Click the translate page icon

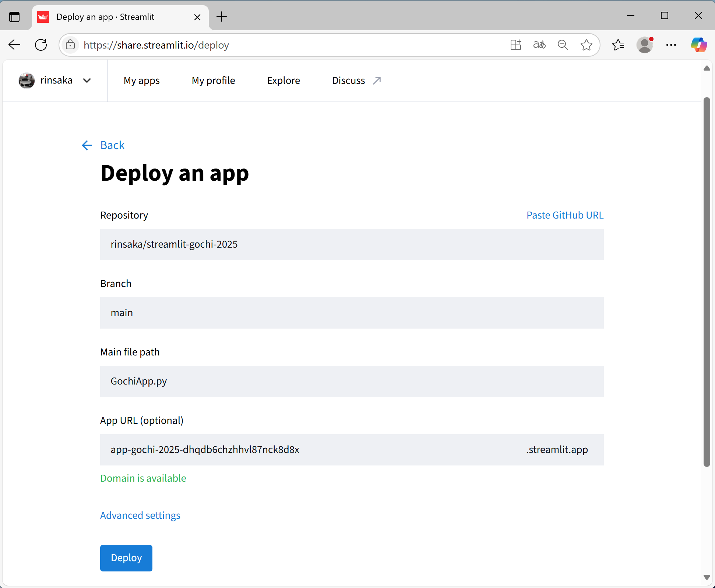[539, 45]
